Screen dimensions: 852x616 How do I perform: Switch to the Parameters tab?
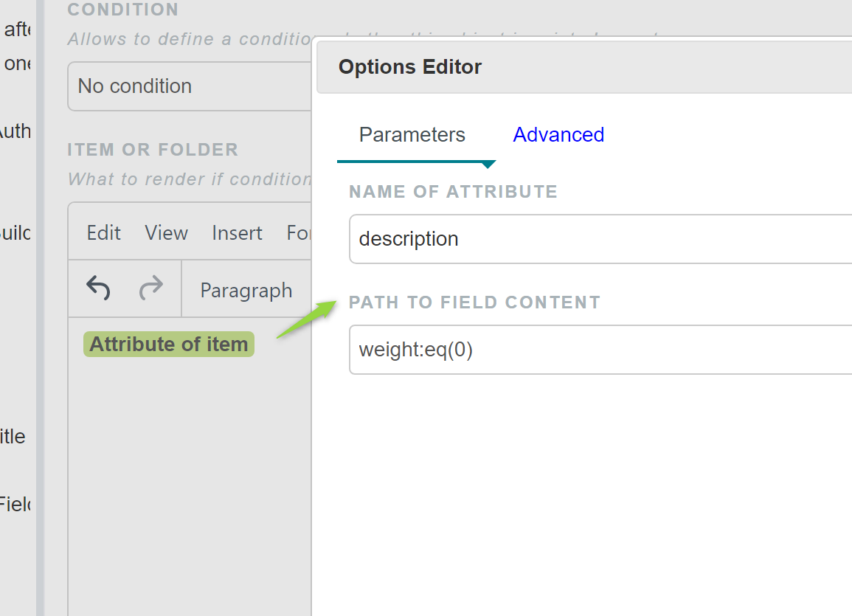click(412, 135)
